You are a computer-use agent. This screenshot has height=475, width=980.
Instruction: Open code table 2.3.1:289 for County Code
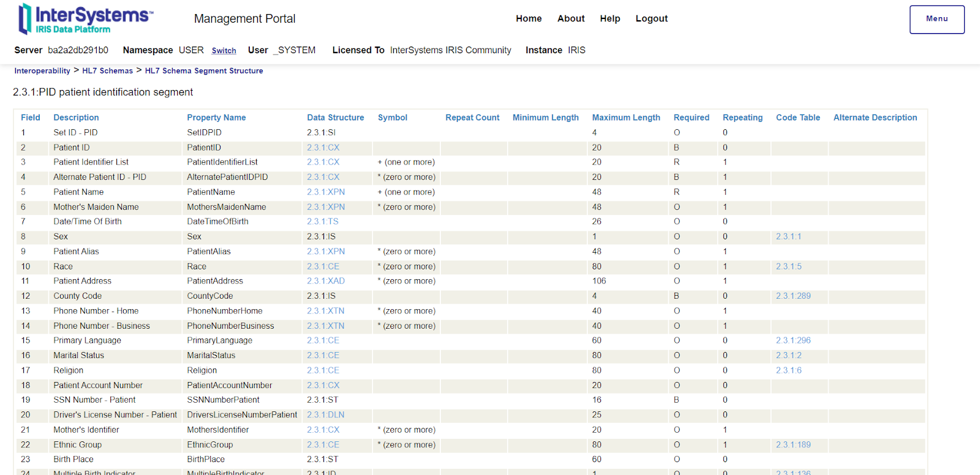[x=793, y=296]
